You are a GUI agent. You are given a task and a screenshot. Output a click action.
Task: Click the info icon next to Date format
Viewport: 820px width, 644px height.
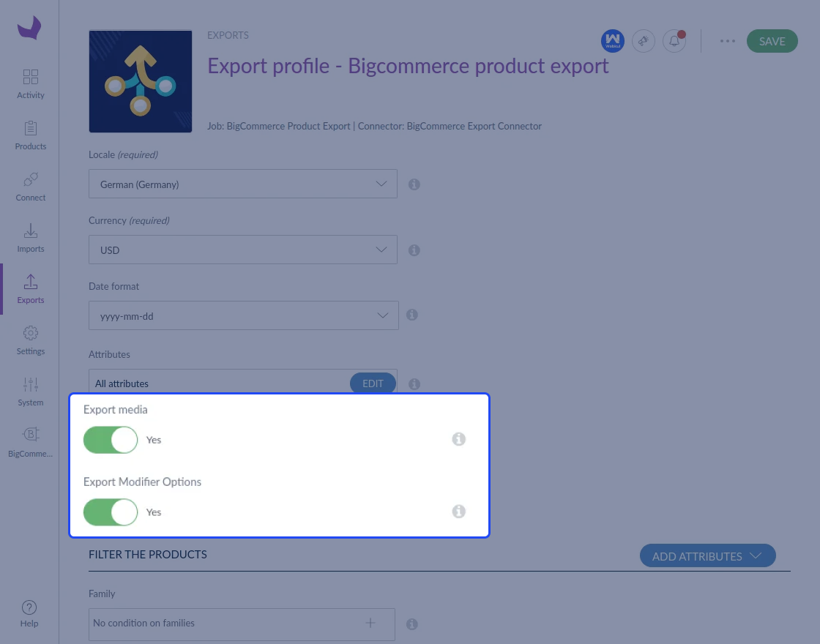pos(412,314)
